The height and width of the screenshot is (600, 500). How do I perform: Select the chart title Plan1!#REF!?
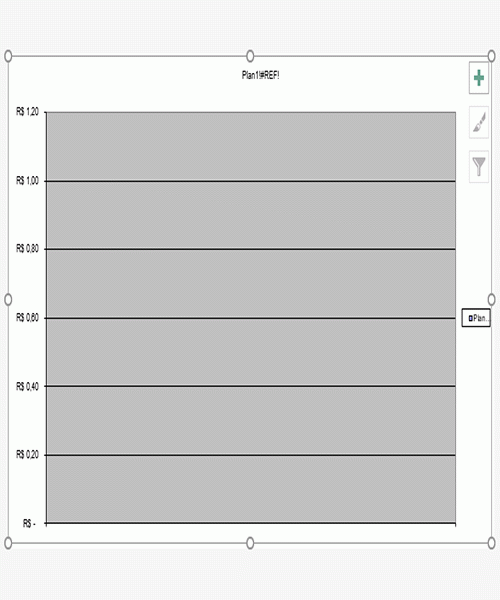coord(261,75)
